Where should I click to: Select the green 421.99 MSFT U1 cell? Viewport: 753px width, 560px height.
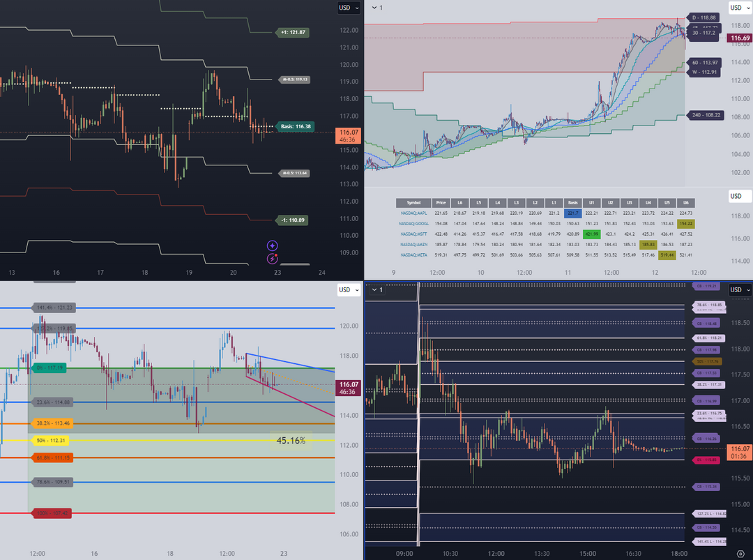(592, 234)
